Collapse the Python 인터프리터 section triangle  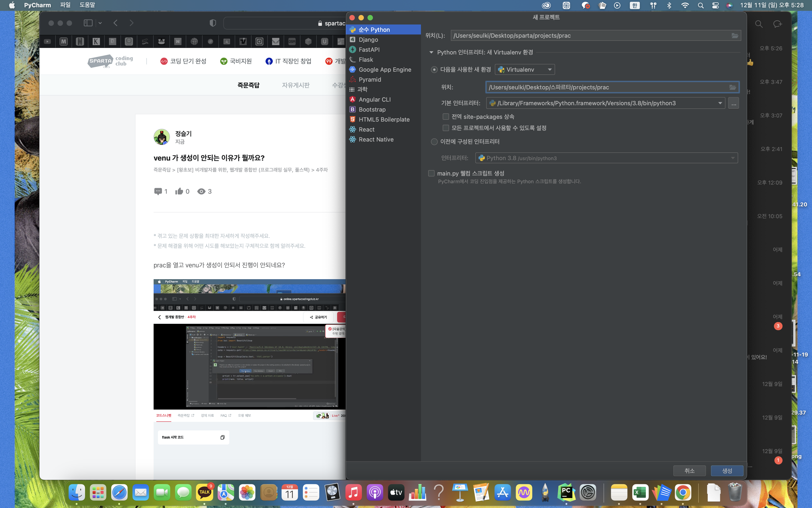[431, 52]
